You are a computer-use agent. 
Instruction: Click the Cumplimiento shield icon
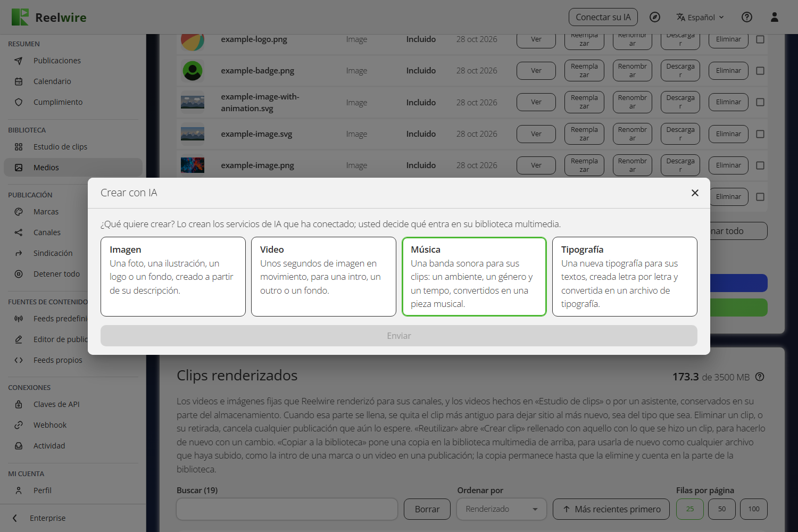tap(19, 102)
